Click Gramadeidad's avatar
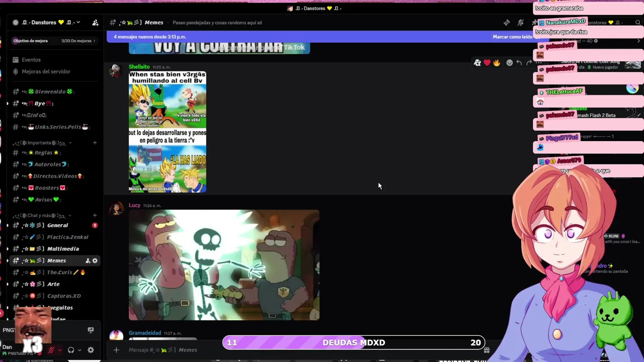 [116, 335]
